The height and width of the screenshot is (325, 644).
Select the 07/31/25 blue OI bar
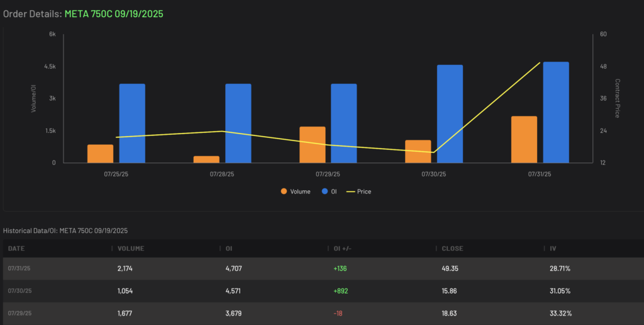(x=556, y=112)
